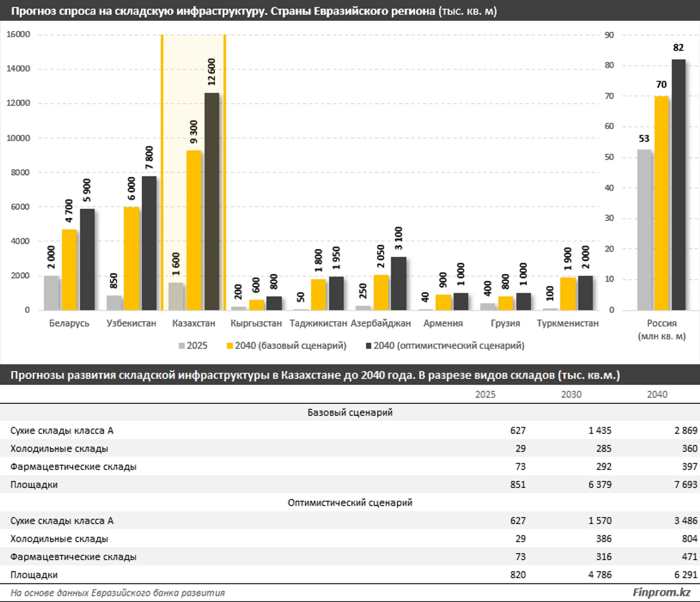
Task: Click the Оптимистический сценарий section header
Action: (350, 503)
